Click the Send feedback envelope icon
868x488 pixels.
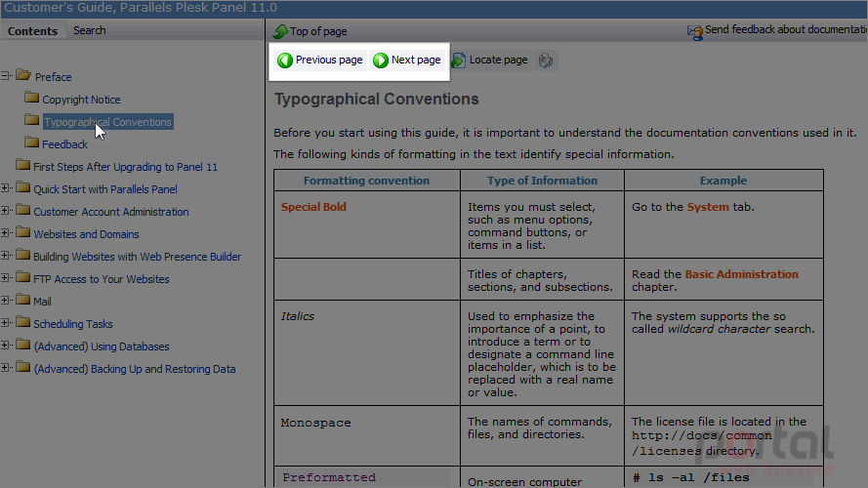click(x=695, y=32)
